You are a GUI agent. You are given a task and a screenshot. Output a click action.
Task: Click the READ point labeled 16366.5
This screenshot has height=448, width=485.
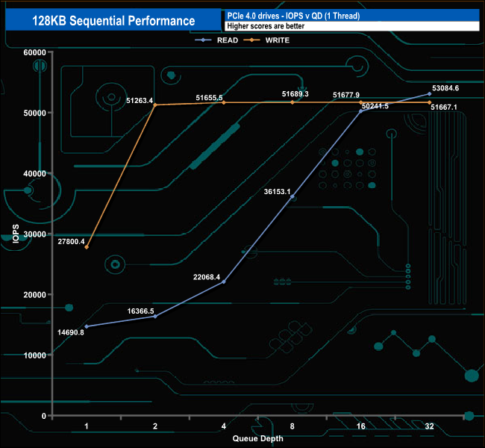155,316
